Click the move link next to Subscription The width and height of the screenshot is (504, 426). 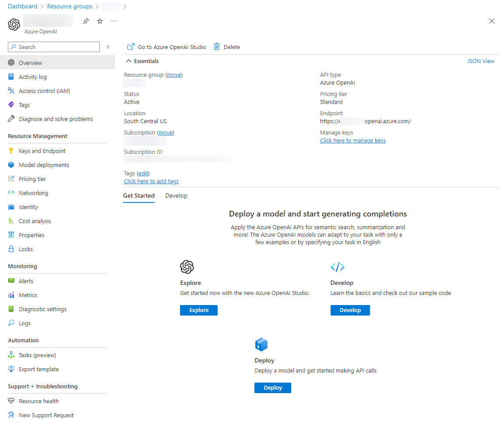click(166, 132)
